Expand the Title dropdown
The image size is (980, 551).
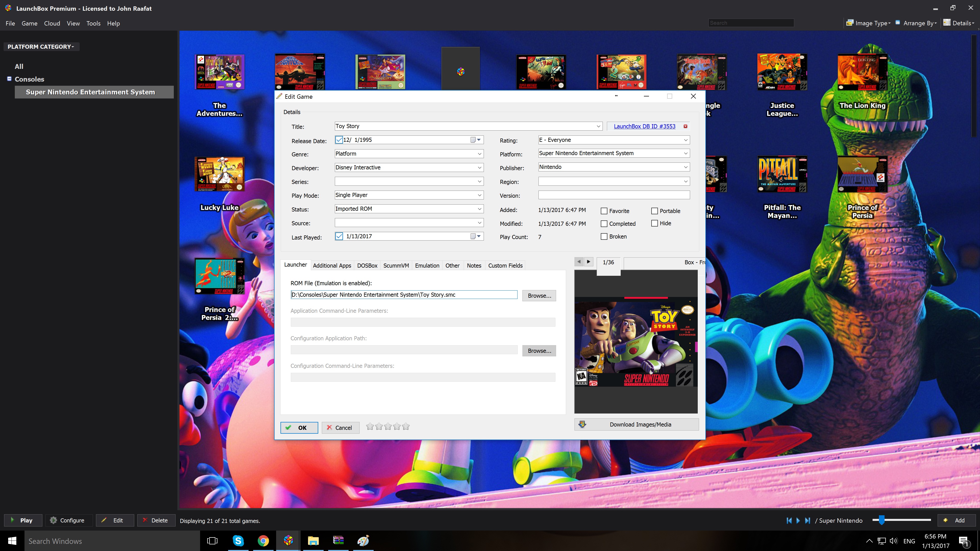[x=598, y=126]
